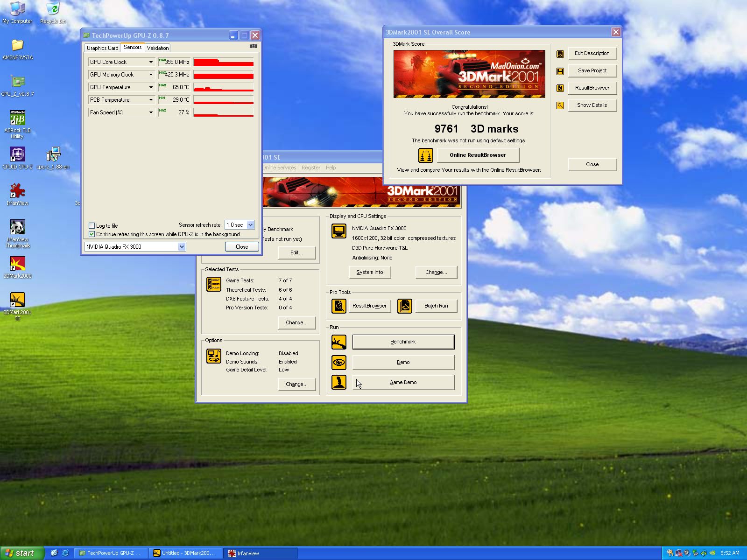
Task: Open My Computer desktop icon
Action: (x=17, y=13)
